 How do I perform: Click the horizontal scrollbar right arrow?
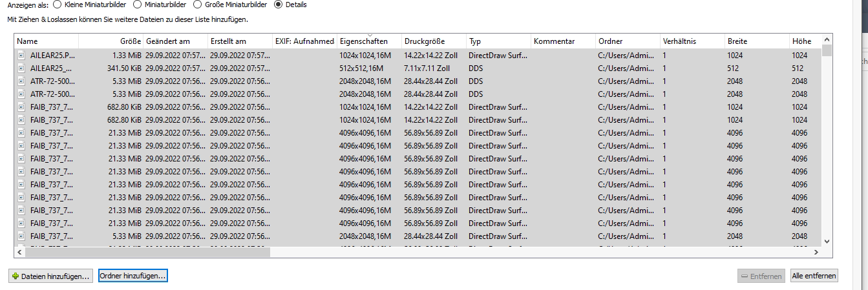(x=816, y=252)
